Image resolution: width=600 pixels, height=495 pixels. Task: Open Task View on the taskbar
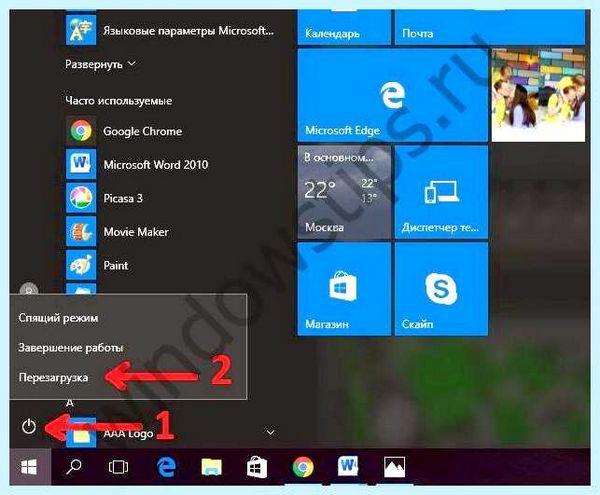coord(118,467)
